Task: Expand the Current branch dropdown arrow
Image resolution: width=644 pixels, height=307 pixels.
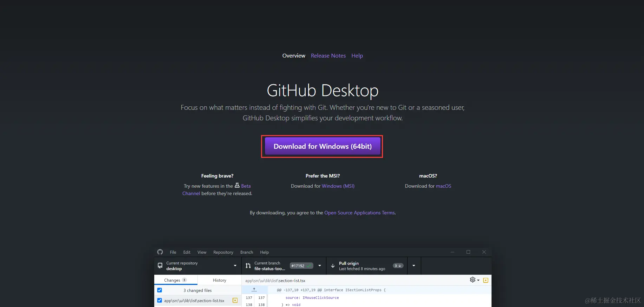Action: tap(320, 266)
